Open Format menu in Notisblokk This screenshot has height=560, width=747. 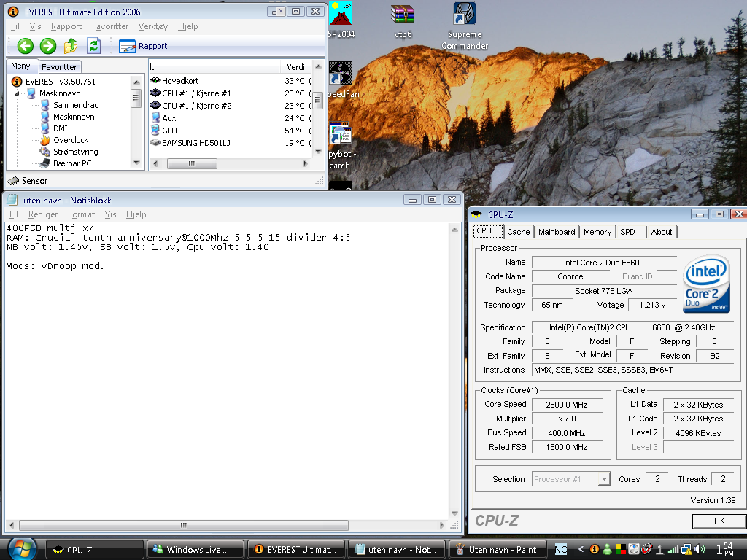[81, 214]
